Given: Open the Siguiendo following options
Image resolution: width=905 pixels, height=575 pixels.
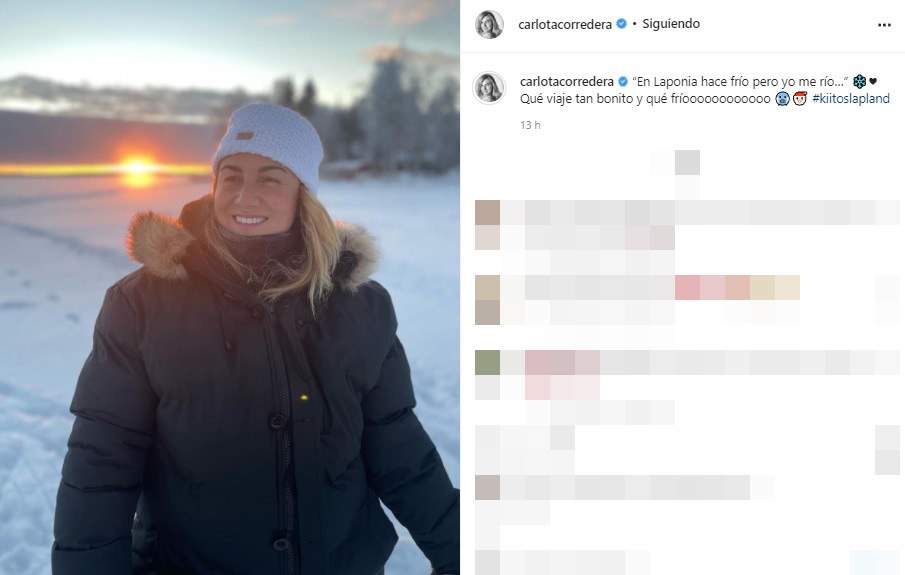Looking at the screenshot, I should 671,24.
